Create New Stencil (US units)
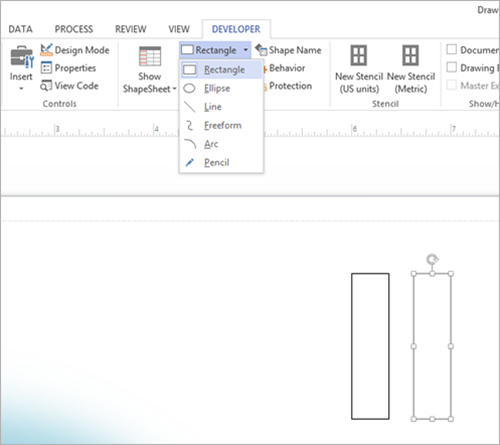 pos(359,69)
